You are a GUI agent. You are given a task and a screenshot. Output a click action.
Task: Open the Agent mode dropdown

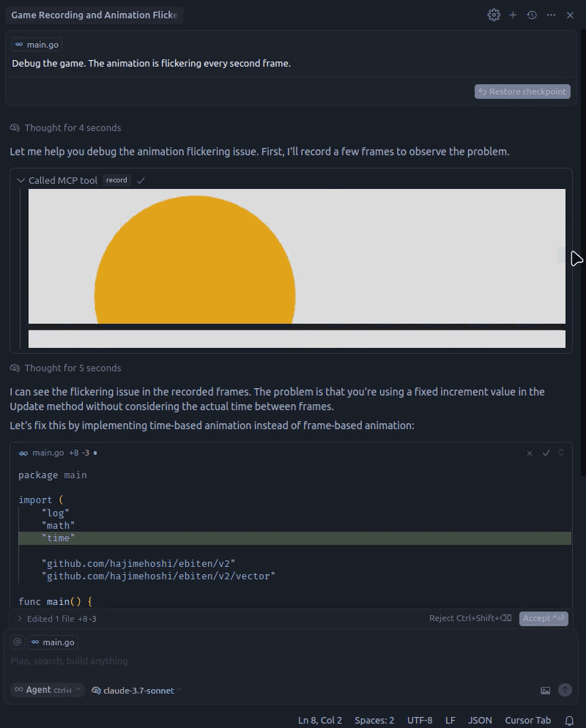tap(48, 690)
